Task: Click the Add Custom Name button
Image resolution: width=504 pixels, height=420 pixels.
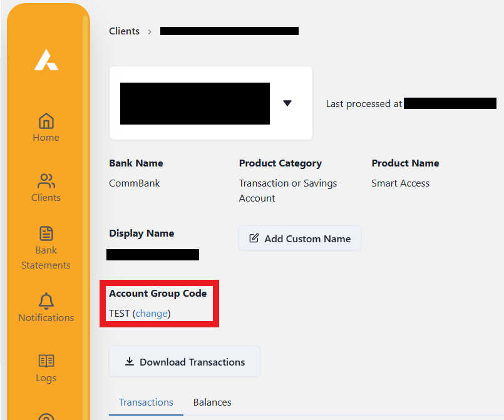Action: (300, 238)
